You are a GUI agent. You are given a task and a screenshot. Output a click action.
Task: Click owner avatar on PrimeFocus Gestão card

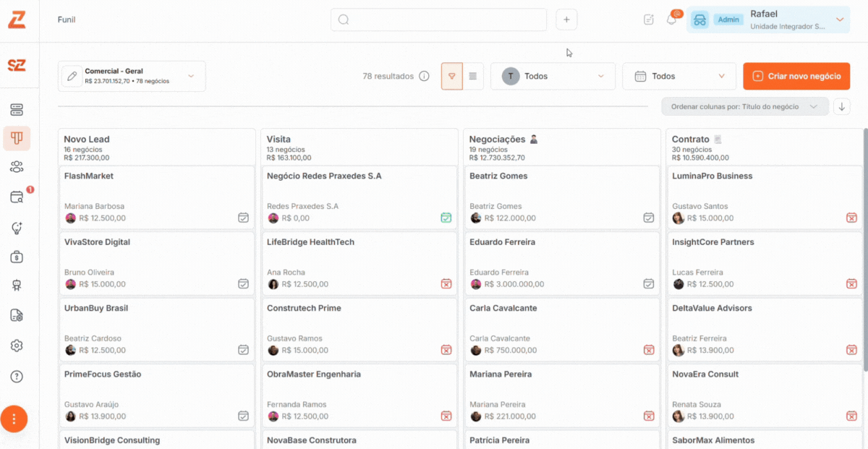pyautogui.click(x=71, y=416)
